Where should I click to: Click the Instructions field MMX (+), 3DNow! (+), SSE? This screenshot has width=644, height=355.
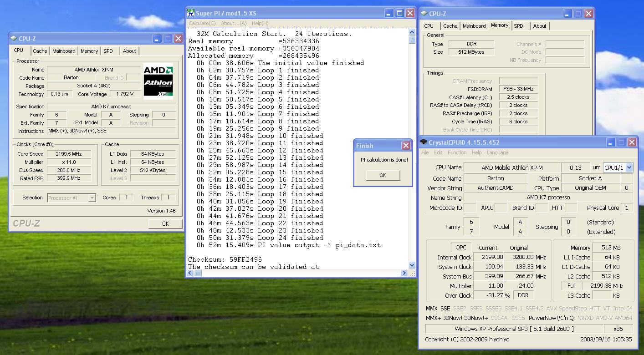pos(112,131)
